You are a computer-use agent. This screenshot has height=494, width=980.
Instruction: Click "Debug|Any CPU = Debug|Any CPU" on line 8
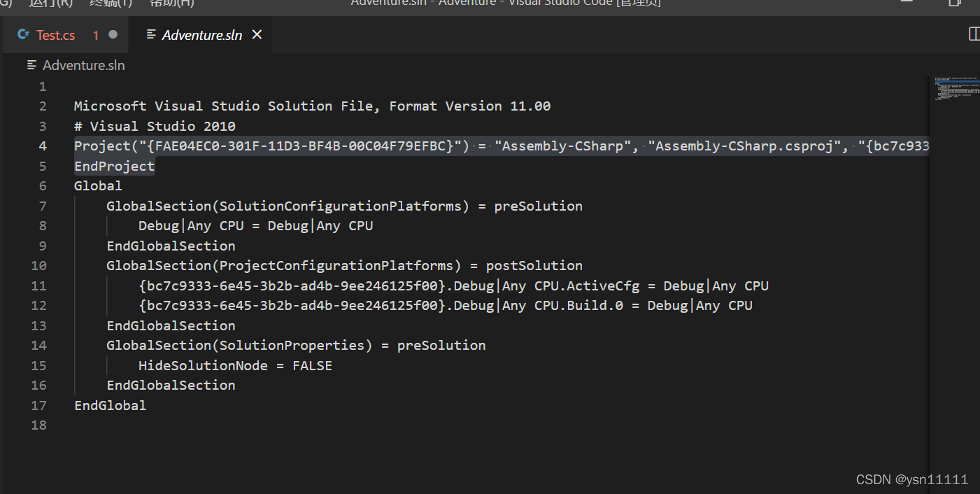(x=256, y=226)
